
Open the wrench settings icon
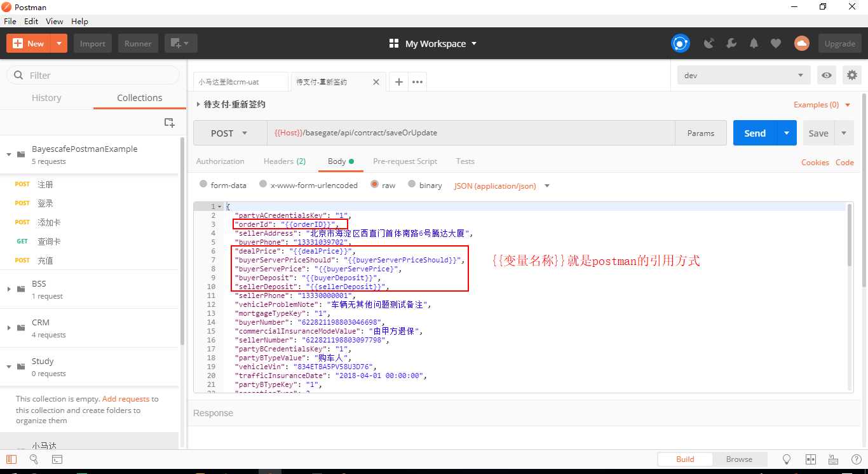click(731, 43)
